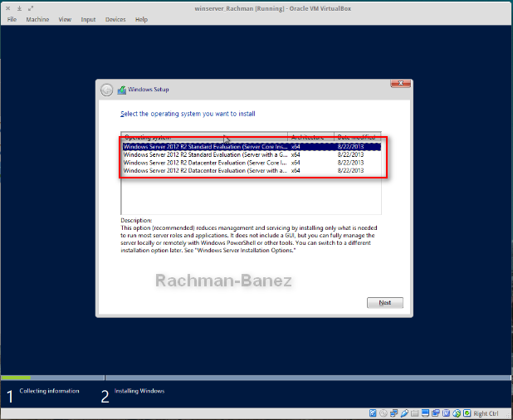Click the hard disk activity icon in status bar

pos(373,413)
